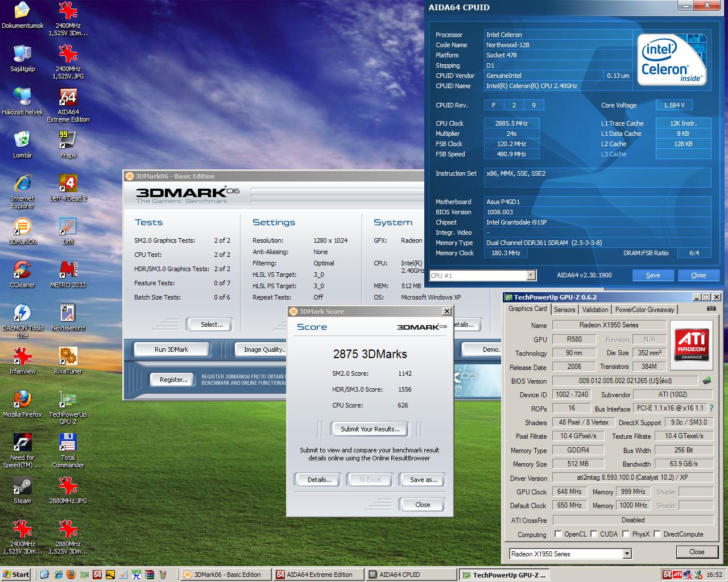Switch to the Sensors tab in GPU-Z
The width and height of the screenshot is (728, 582).
564,310
